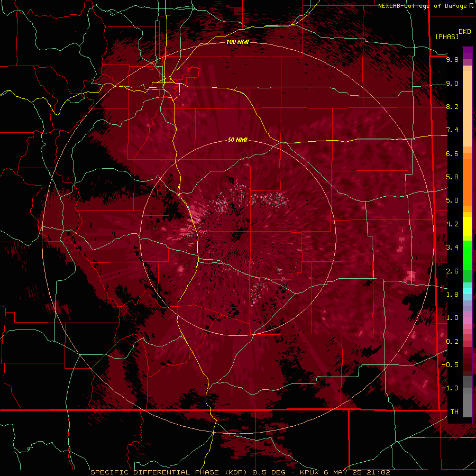
Task: Click the 9.0 color scale value
Action: 452,83
